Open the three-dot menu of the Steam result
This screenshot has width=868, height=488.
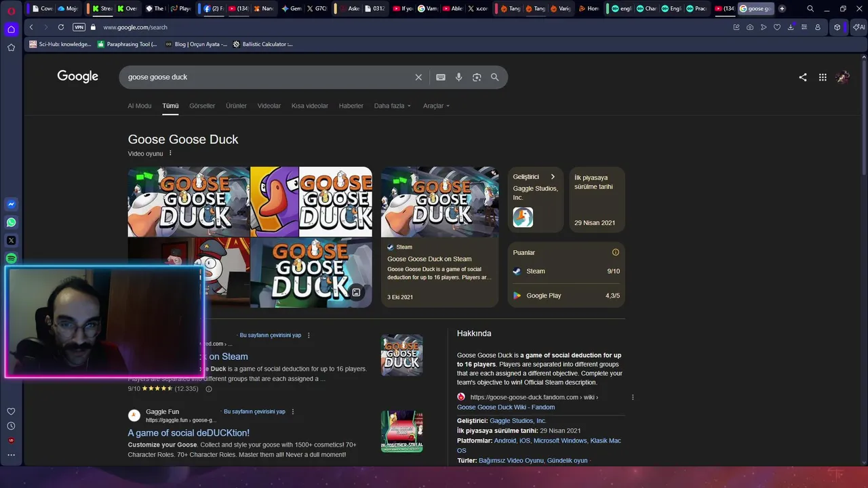coord(309,335)
